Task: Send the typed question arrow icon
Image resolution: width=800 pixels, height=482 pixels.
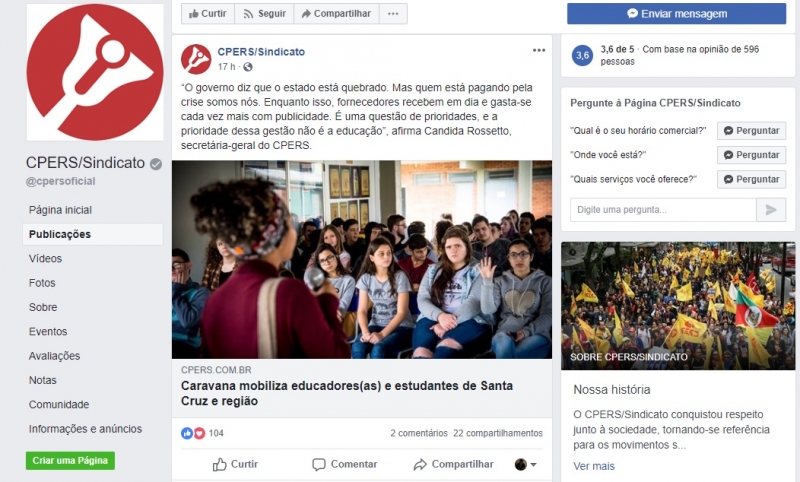Action: [771, 210]
